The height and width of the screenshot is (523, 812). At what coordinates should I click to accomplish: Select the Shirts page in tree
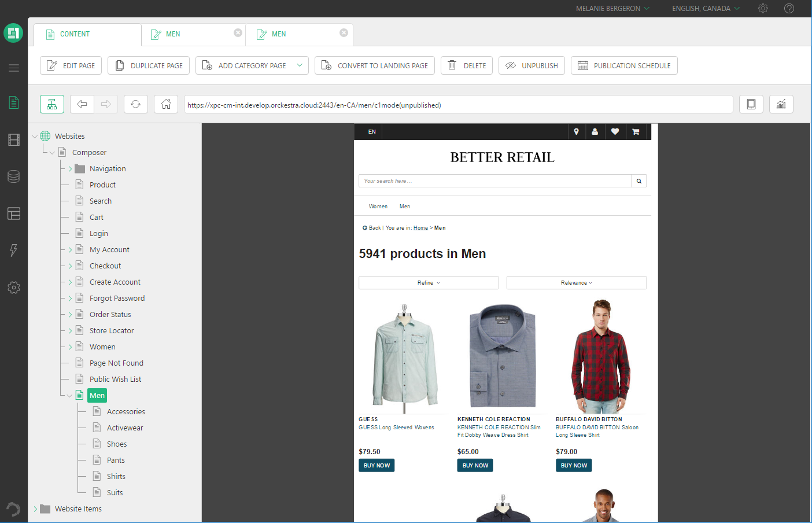[116, 477]
